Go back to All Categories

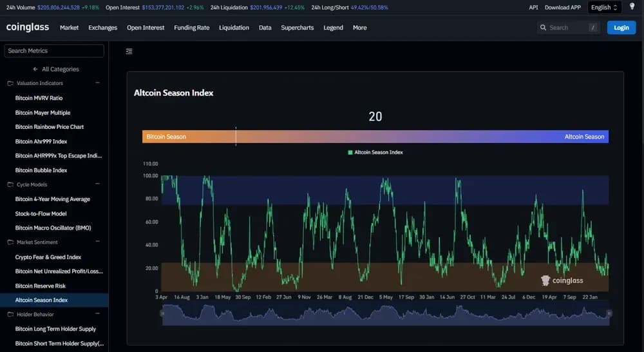61,69
